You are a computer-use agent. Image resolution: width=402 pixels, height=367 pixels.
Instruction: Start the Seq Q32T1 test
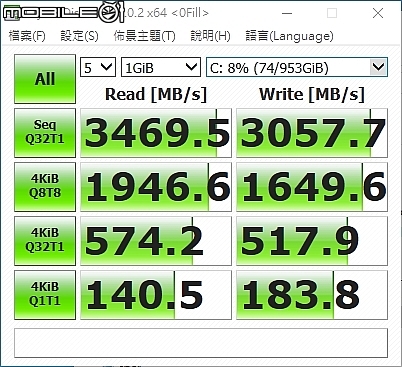[45, 133]
